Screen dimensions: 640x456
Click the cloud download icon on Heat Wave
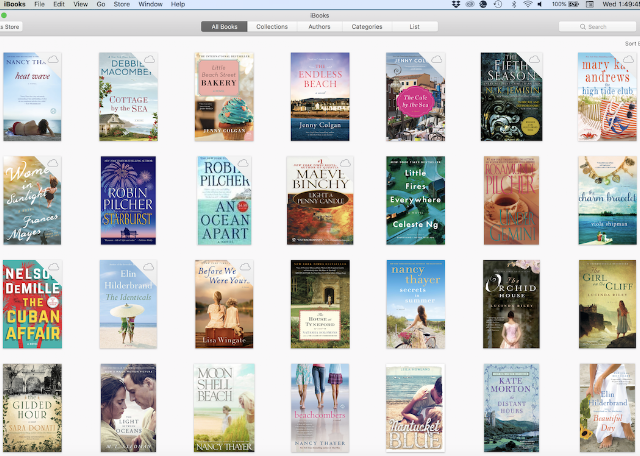[53, 60]
